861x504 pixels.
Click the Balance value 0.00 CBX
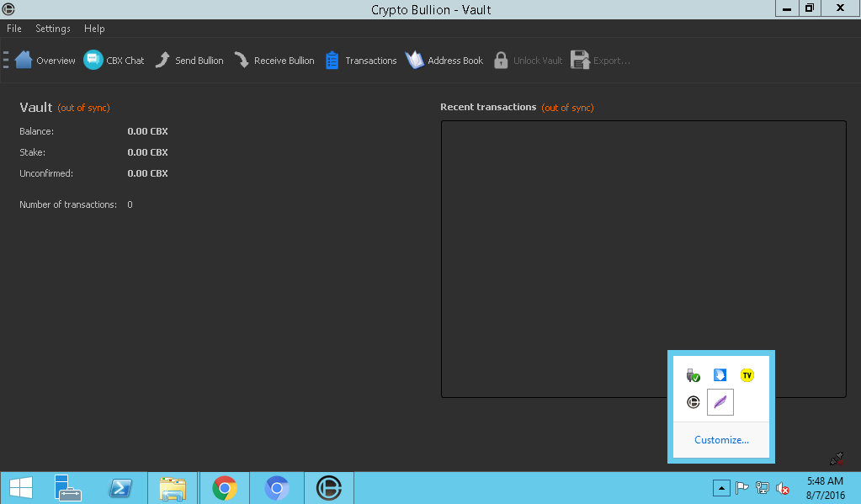148,131
